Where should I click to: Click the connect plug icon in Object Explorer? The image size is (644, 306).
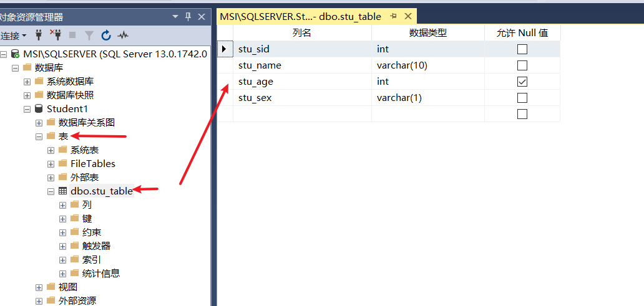pyautogui.click(x=39, y=36)
